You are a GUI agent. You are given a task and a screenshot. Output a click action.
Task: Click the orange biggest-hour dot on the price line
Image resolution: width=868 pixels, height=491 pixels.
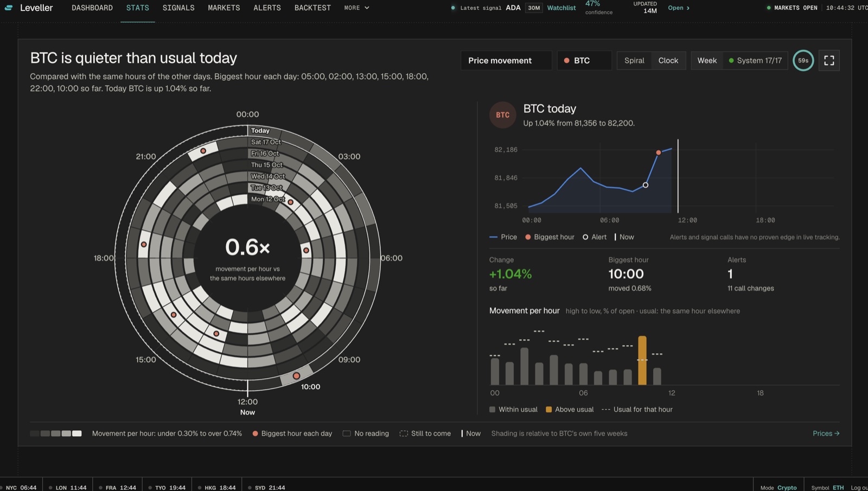click(659, 152)
